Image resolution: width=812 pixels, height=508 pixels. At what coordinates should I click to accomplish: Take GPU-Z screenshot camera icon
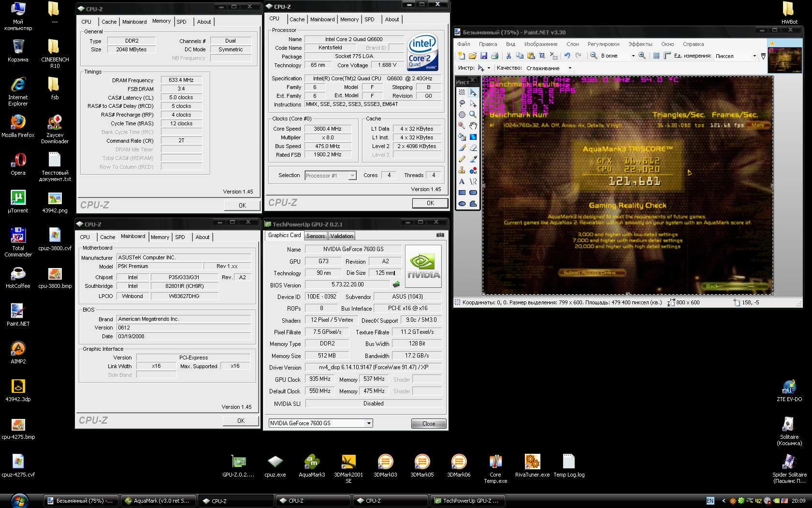point(440,235)
